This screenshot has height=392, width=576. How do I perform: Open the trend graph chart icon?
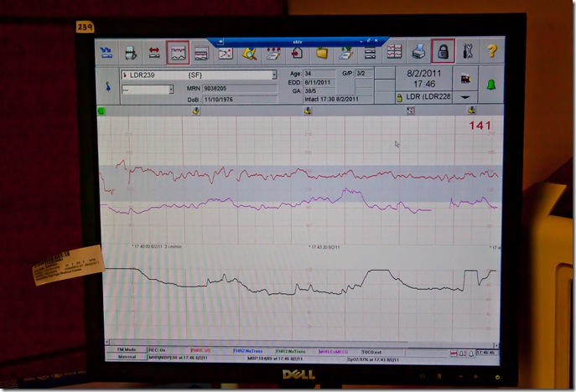[226, 54]
